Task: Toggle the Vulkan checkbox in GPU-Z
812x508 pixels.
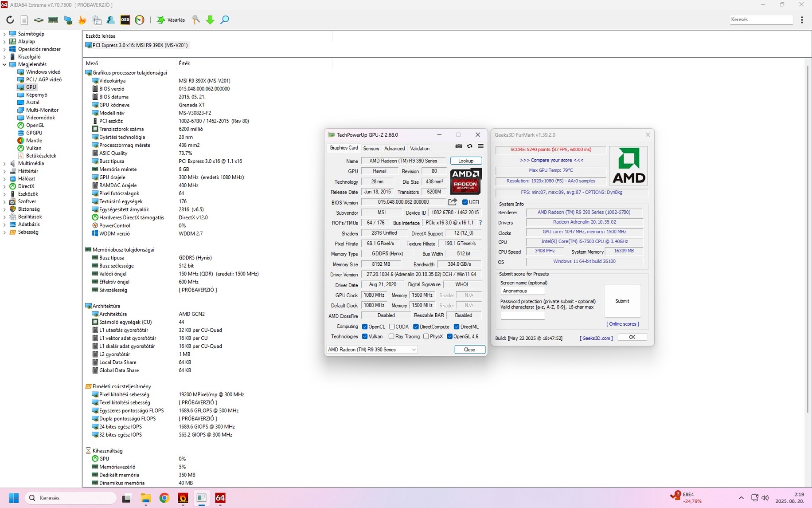Action: point(365,337)
